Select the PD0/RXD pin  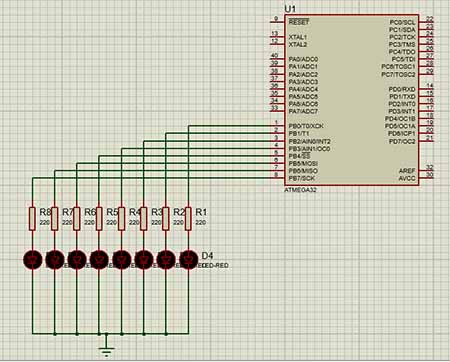tap(402, 89)
